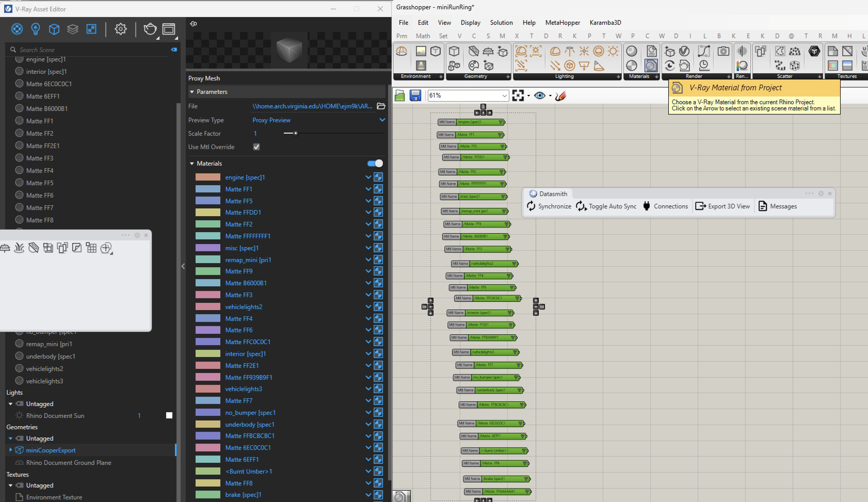Screen dimensions: 868x502
Task: Open Grasshopper Display menu
Action: [471, 22]
